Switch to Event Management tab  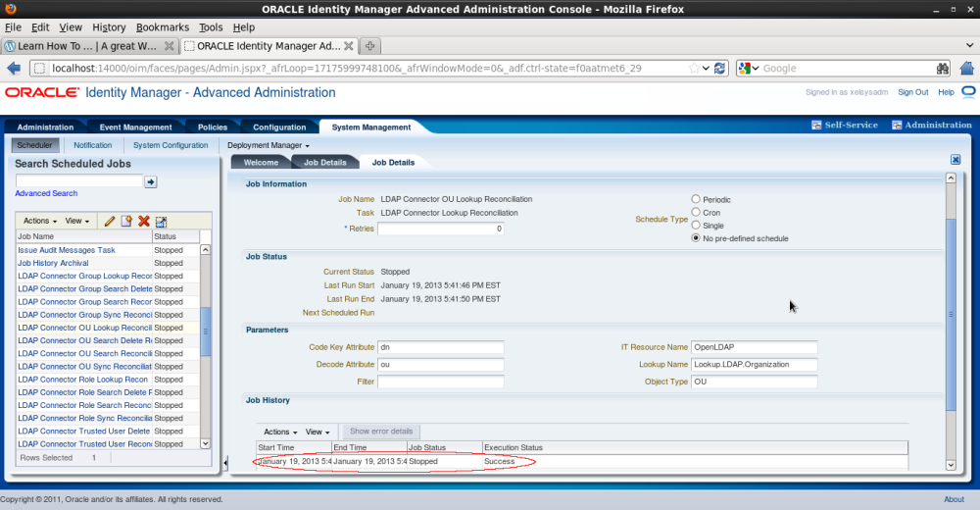click(x=135, y=127)
